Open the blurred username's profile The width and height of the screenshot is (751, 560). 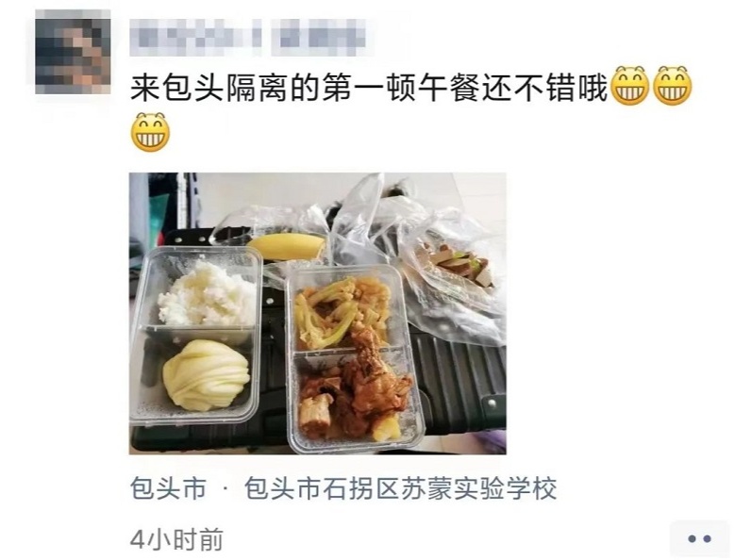coord(247,38)
